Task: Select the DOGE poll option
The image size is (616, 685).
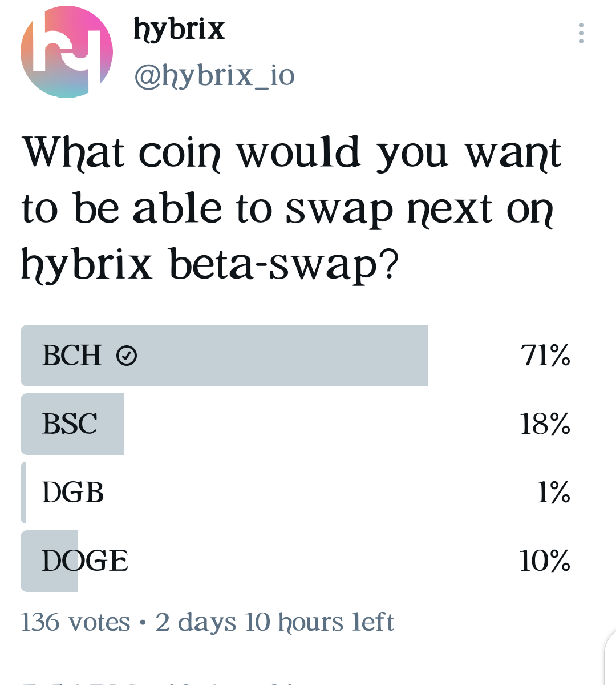Action: [x=296, y=561]
